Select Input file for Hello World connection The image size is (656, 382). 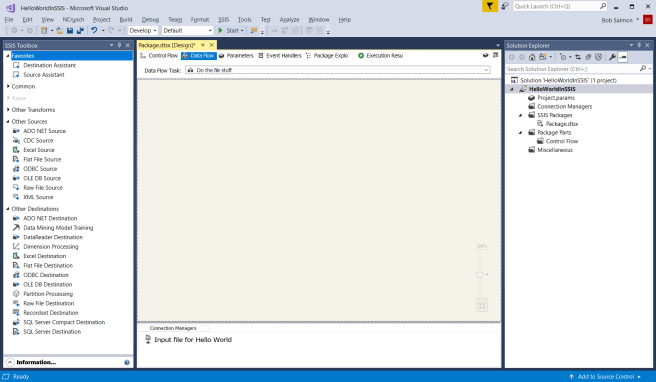[188, 339]
